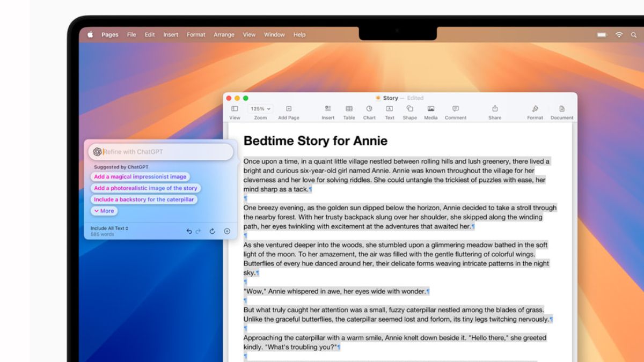This screenshot has width=644, height=362.
Task: Click the Share toolbar icon
Action: (495, 109)
